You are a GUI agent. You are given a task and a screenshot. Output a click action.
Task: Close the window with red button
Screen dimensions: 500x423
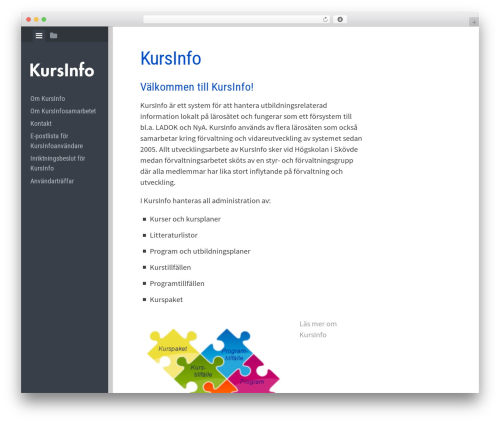tap(29, 19)
